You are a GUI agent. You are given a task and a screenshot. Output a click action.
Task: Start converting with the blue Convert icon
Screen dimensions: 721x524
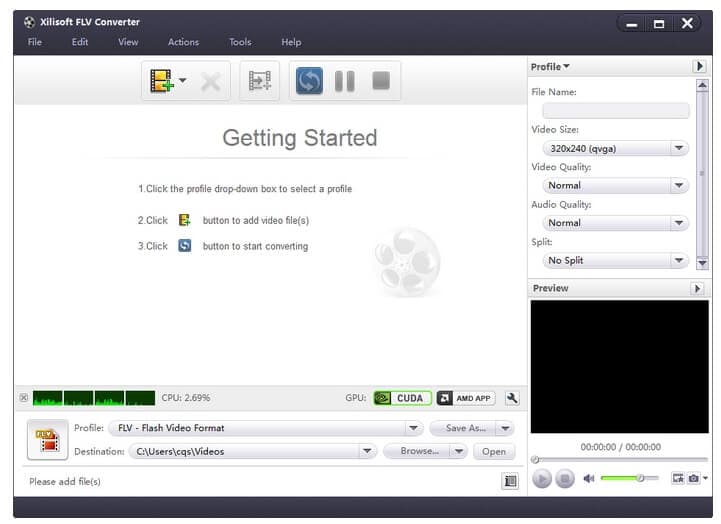click(x=309, y=81)
